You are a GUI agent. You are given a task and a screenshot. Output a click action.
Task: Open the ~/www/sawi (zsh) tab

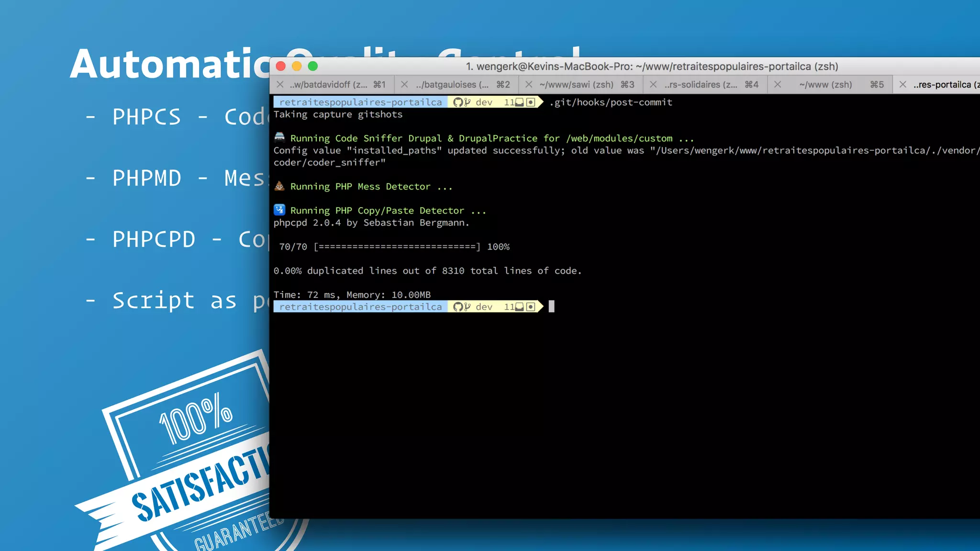[581, 85]
